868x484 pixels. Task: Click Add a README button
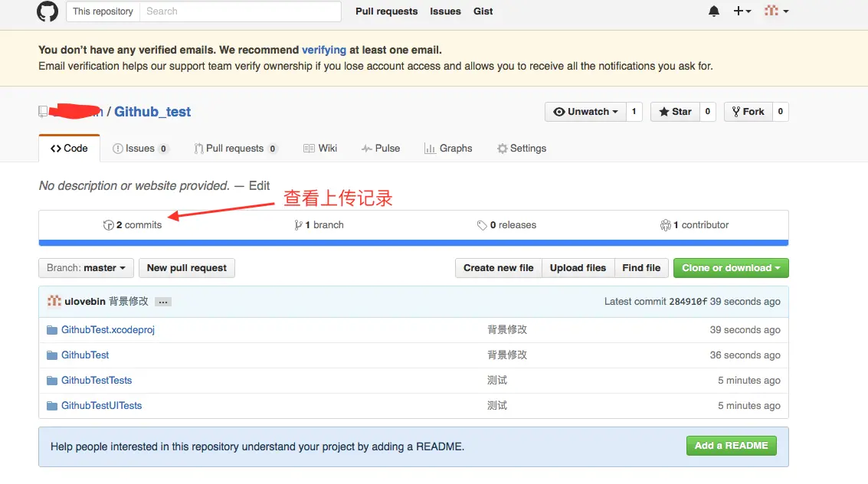732,446
